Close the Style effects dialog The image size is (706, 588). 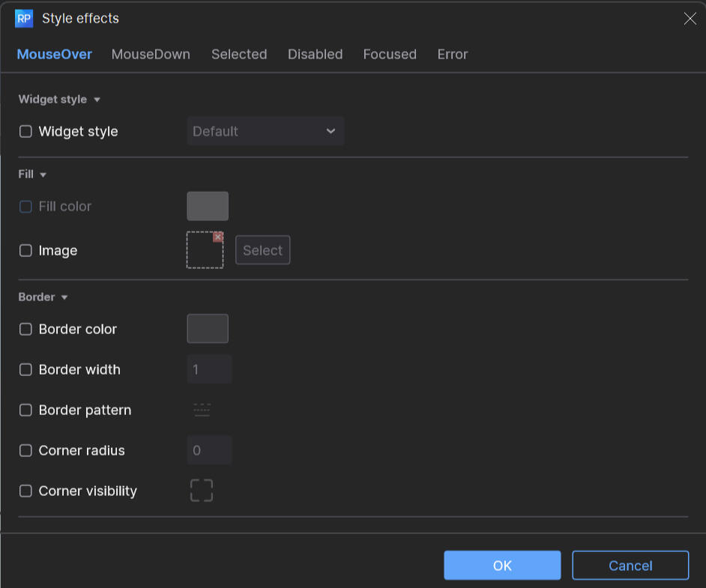[x=690, y=19]
